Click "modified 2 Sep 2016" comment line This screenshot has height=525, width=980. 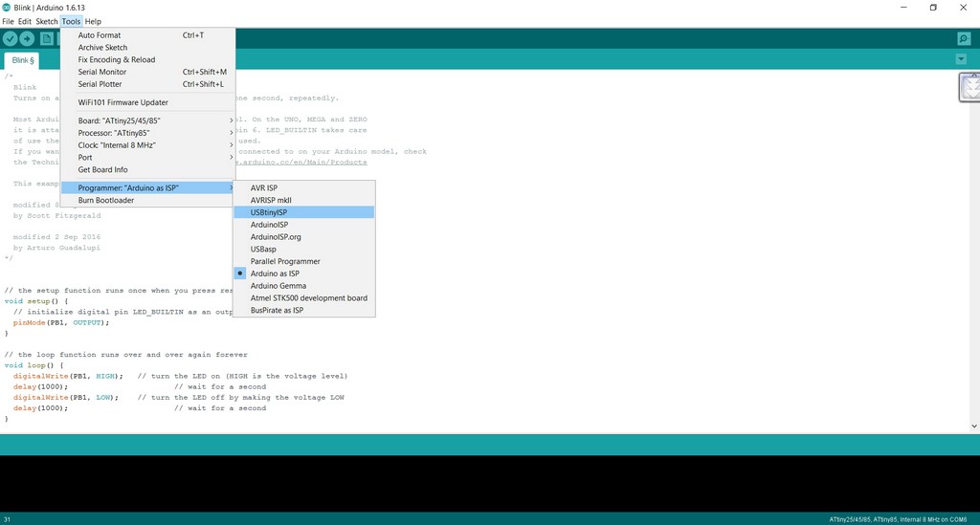coord(56,236)
